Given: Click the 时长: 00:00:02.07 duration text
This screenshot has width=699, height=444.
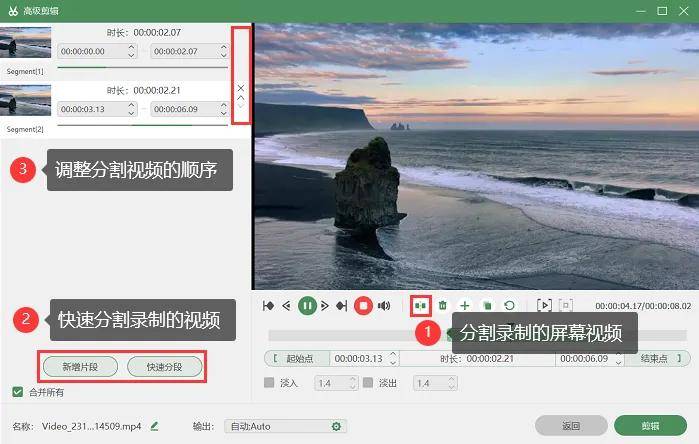Looking at the screenshot, I should coord(144,33).
